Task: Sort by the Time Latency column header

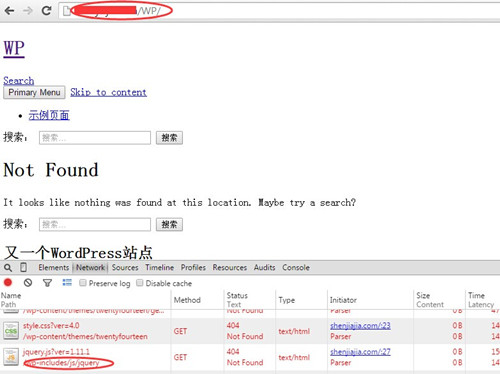Action: click(x=483, y=300)
